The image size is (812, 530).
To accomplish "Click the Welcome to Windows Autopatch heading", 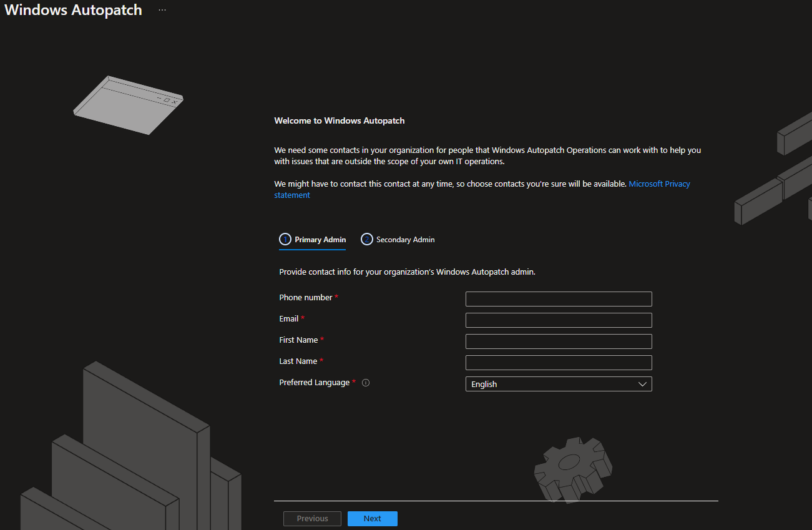I will 340,120.
